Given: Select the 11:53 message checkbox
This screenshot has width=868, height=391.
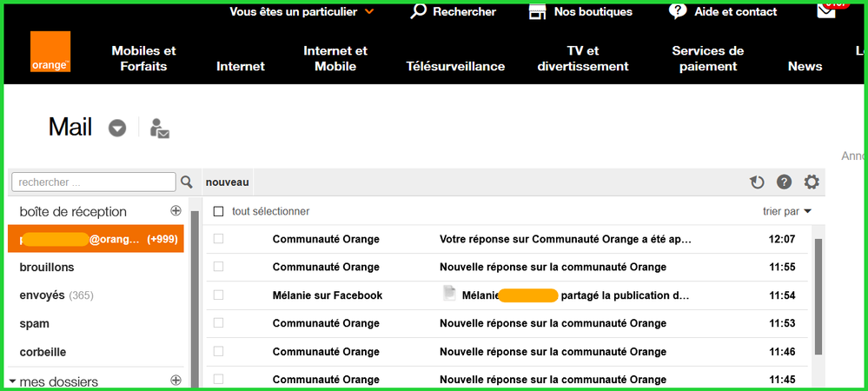Looking at the screenshot, I should coord(219,323).
